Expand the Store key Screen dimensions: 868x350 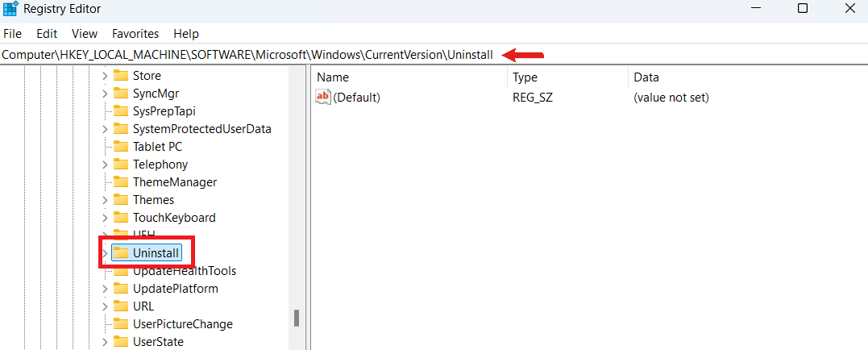point(105,75)
